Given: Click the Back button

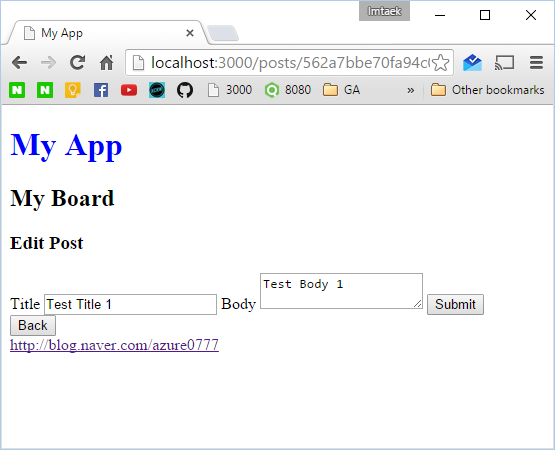Looking at the screenshot, I should click(33, 325).
